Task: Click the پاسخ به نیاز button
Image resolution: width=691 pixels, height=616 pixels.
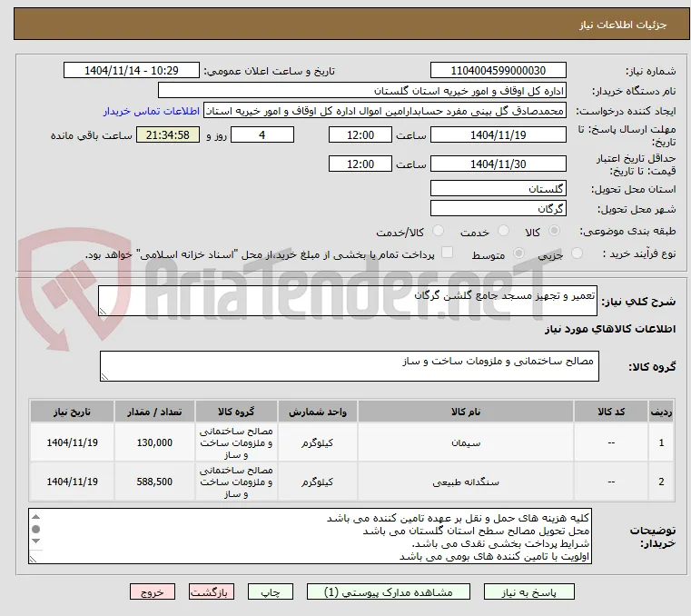Action: pyautogui.click(x=528, y=591)
